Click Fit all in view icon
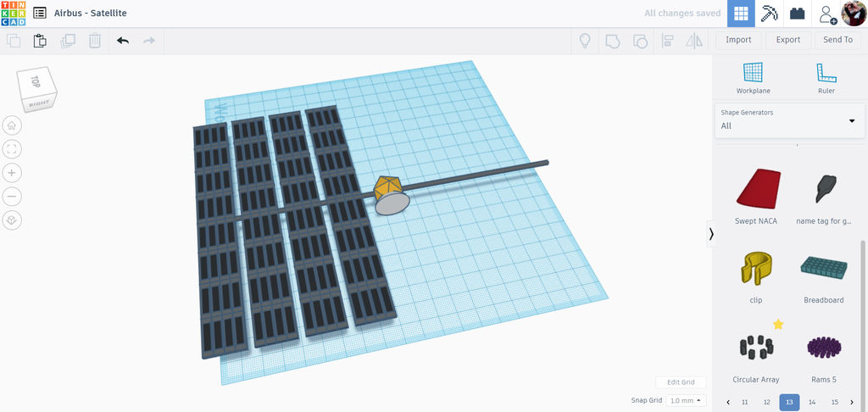The height and width of the screenshot is (412, 868). (12, 149)
